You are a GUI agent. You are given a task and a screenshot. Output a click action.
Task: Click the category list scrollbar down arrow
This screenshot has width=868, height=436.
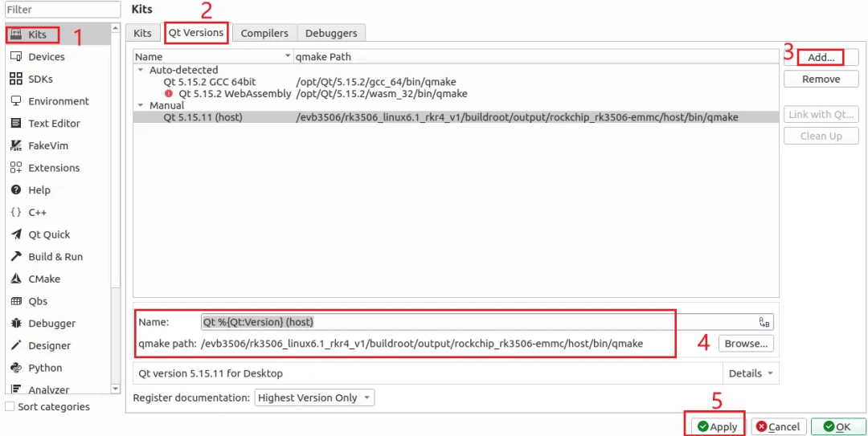click(115, 389)
